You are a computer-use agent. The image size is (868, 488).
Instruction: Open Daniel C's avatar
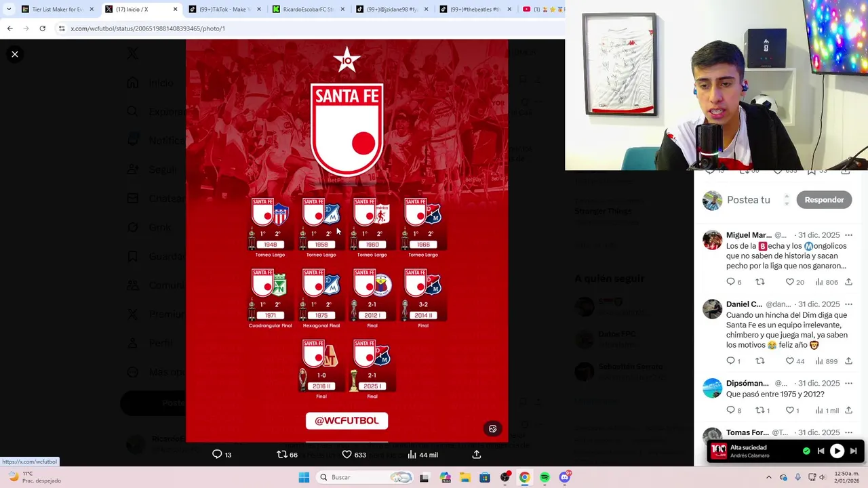click(712, 308)
